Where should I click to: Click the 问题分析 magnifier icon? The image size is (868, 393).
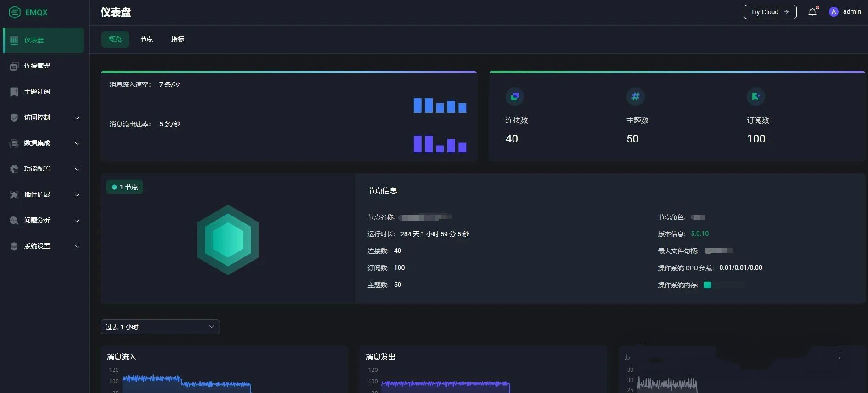[14, 221]
